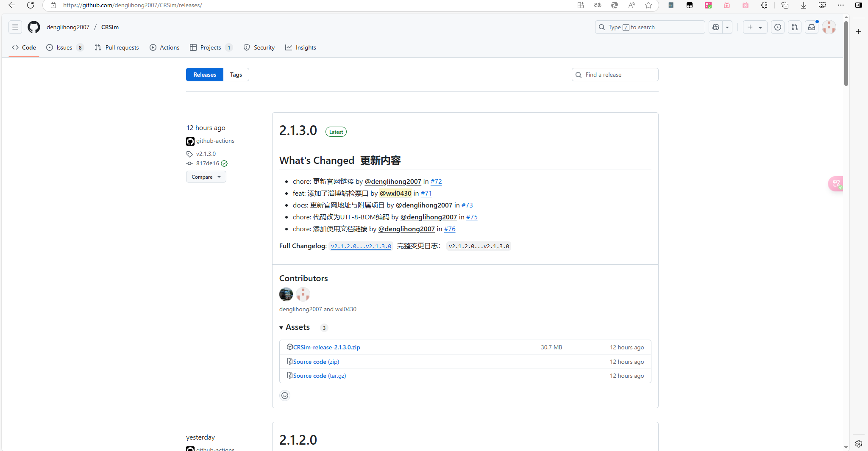Open issues icon in top header
This screenshot has width=868, height=451.
coord(778,27)
